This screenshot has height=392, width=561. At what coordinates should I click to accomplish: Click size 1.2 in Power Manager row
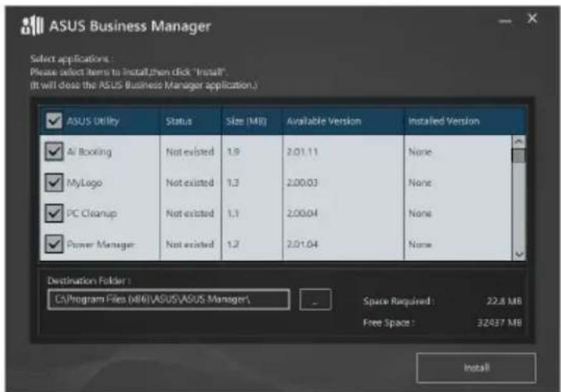(233, 244)
